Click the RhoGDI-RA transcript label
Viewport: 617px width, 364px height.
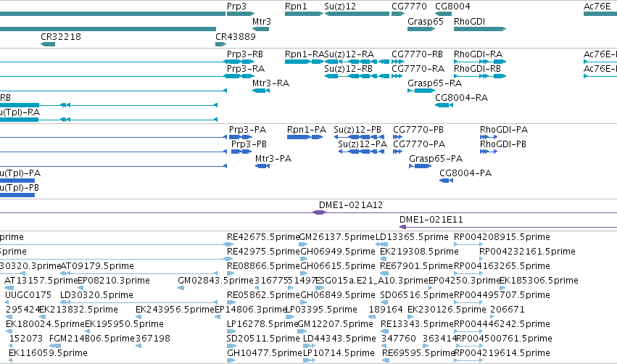coord(478,54)
